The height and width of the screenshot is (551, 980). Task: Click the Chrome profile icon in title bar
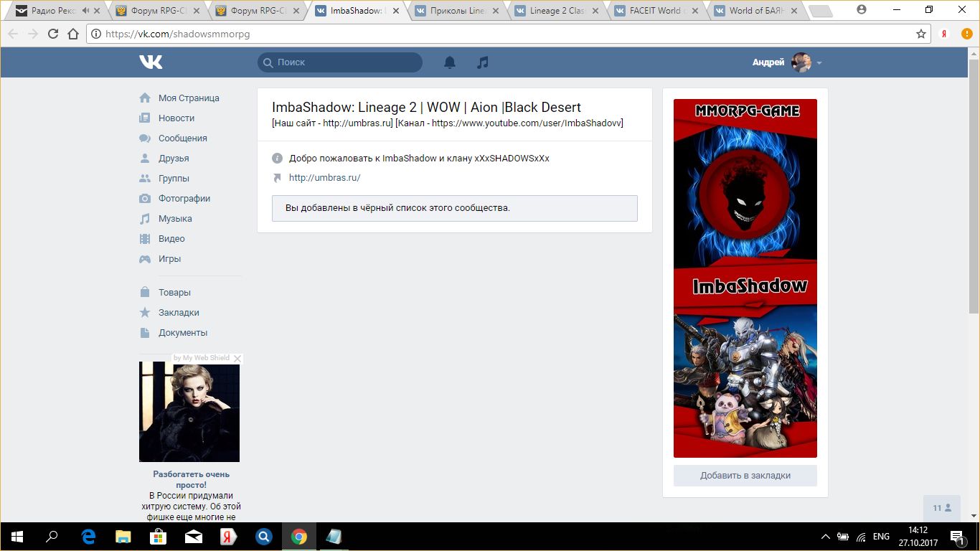tap(862, 10)
